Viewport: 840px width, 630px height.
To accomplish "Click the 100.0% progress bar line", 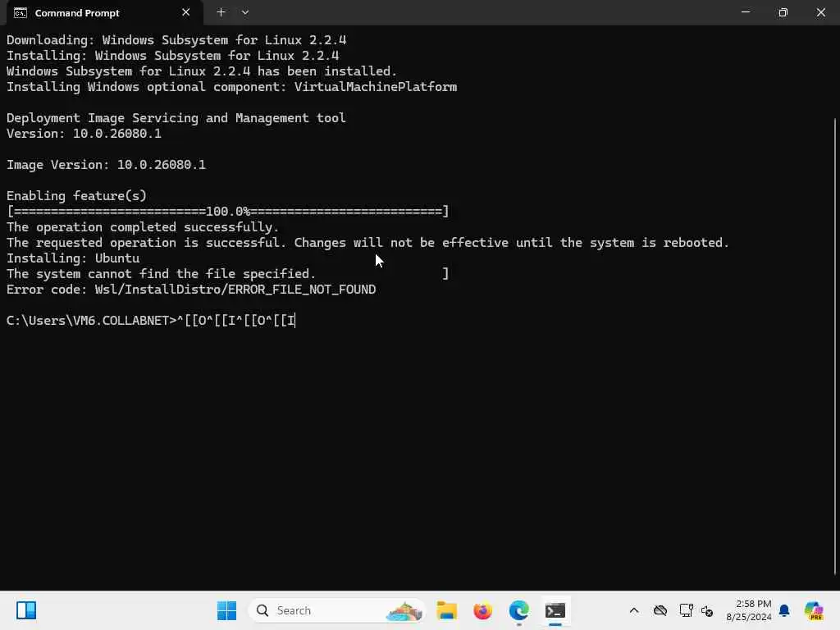I will point(228,212).
